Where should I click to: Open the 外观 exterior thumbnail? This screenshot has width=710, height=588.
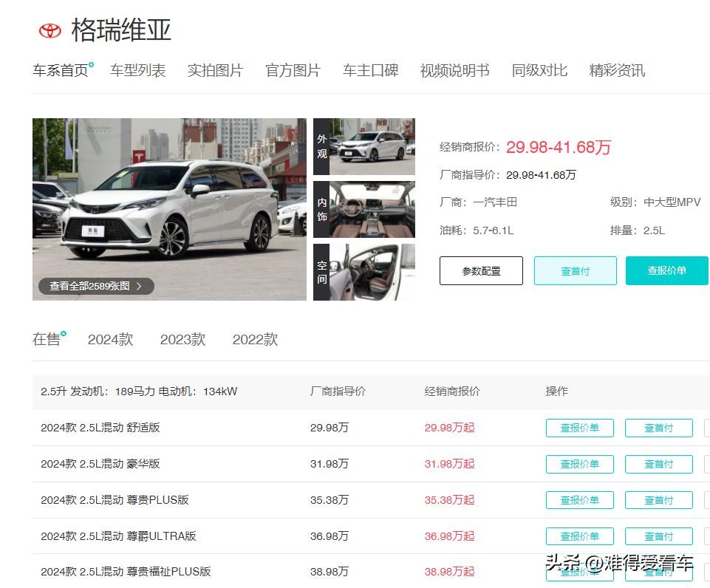(x=364, y=146)
